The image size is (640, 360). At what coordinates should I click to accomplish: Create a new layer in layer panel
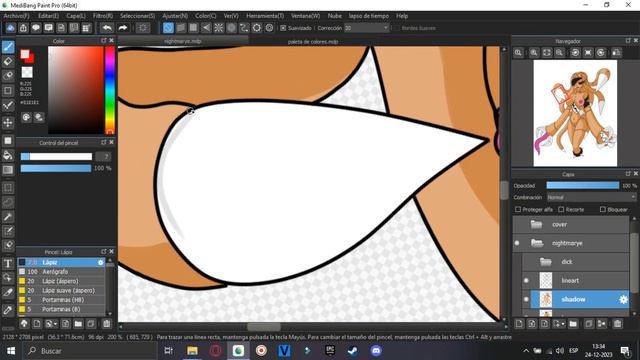point(519,324)
